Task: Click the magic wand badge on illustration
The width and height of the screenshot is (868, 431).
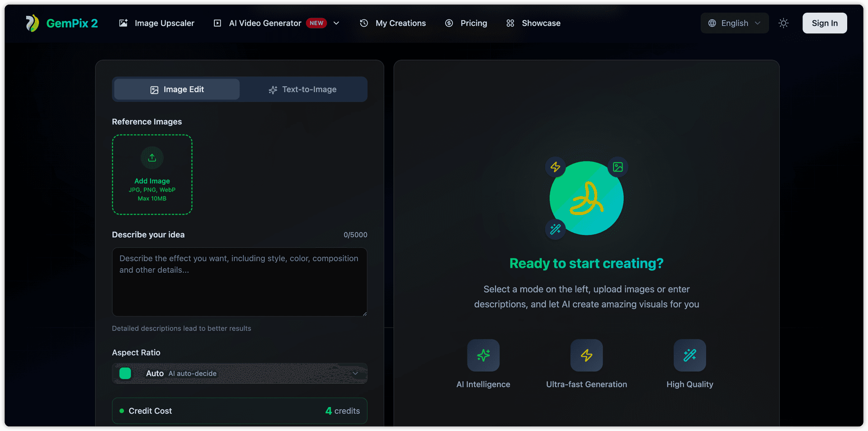Action: click(555, 229)
